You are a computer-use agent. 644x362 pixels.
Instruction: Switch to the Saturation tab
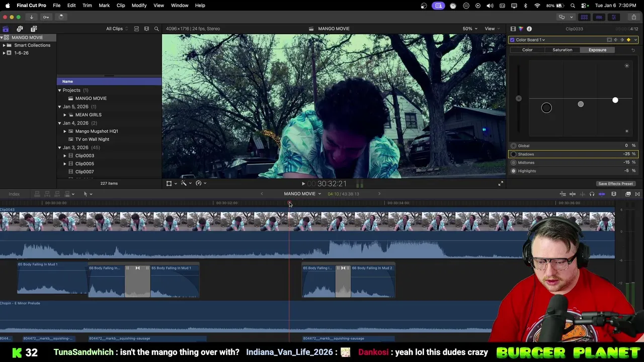point(562,50)
